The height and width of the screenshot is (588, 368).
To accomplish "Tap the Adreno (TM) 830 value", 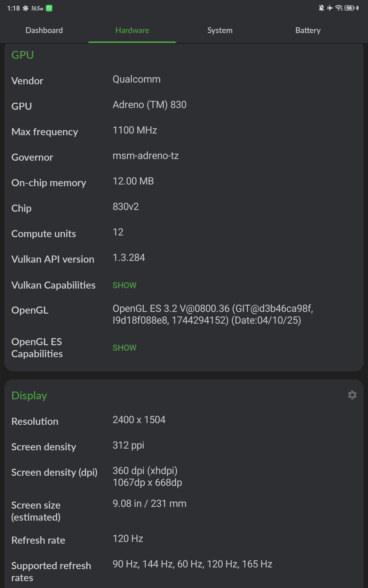I will [x=149, y=105].
